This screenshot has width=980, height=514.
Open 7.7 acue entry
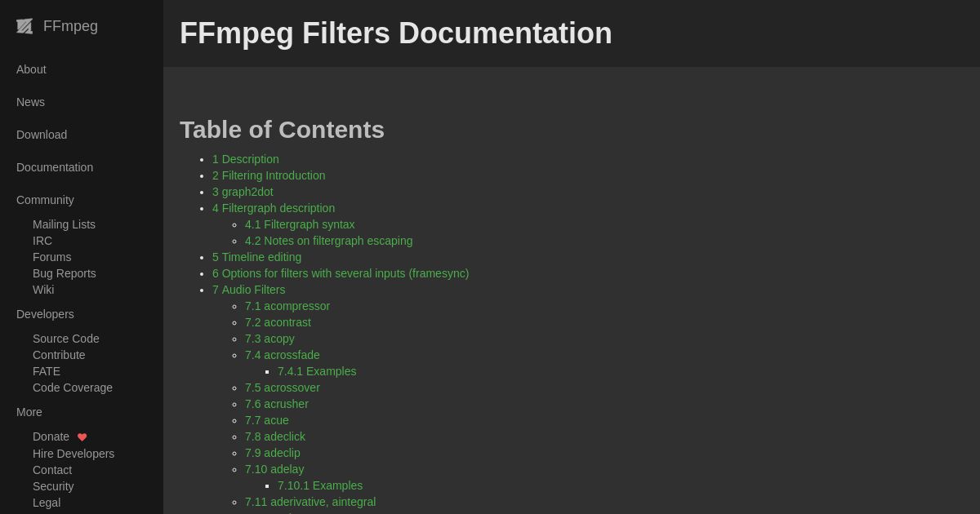267,420
